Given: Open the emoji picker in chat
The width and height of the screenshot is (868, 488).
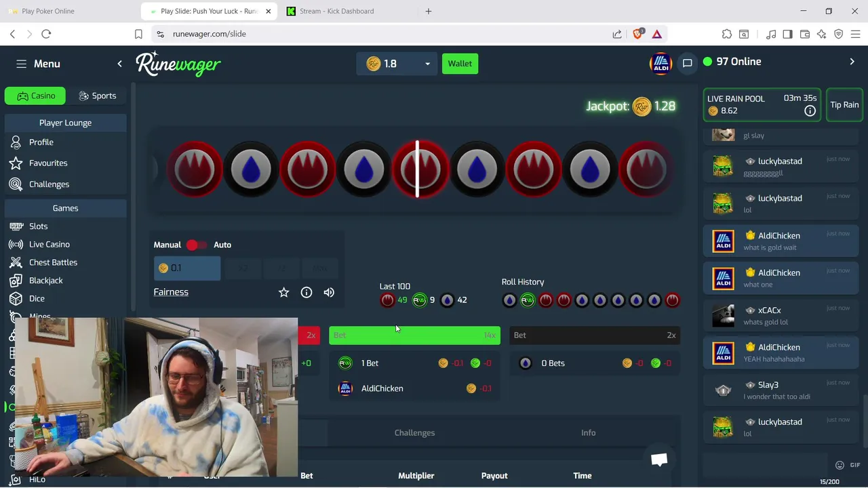Looking at the screenshot, I should coord(840,465).
